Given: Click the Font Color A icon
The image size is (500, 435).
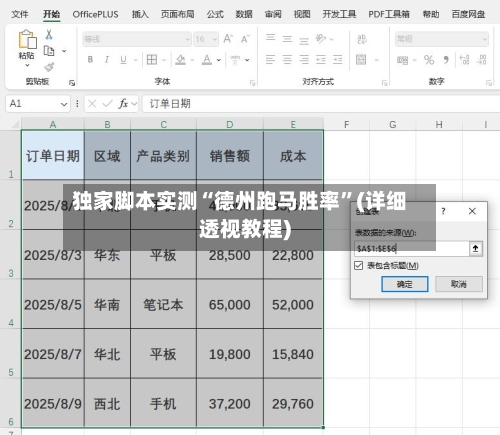Looking at the screenshot, I should click(207, 60).
